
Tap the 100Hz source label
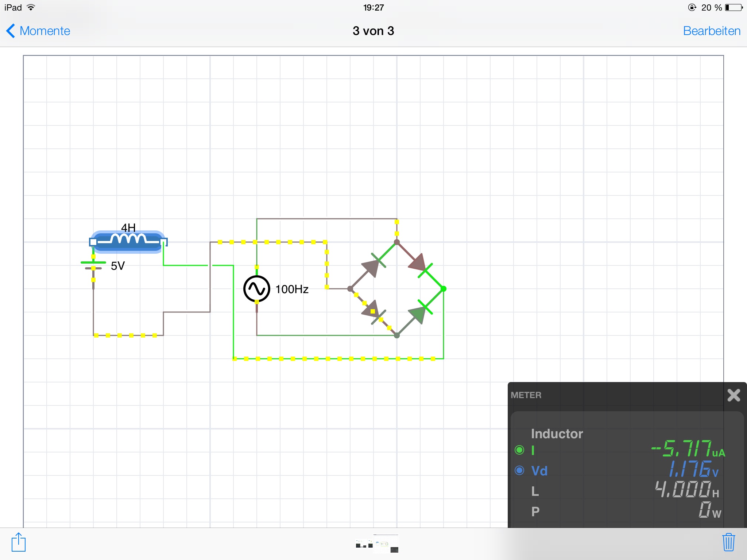coord(292,289)
